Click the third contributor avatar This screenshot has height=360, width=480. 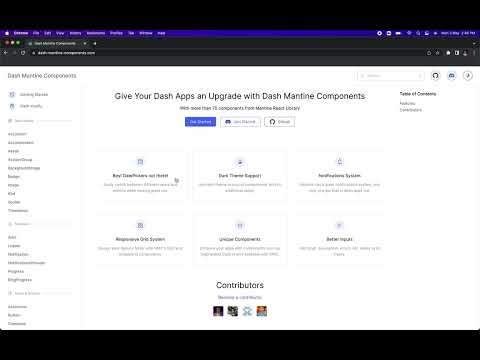[x=247, y=311]
